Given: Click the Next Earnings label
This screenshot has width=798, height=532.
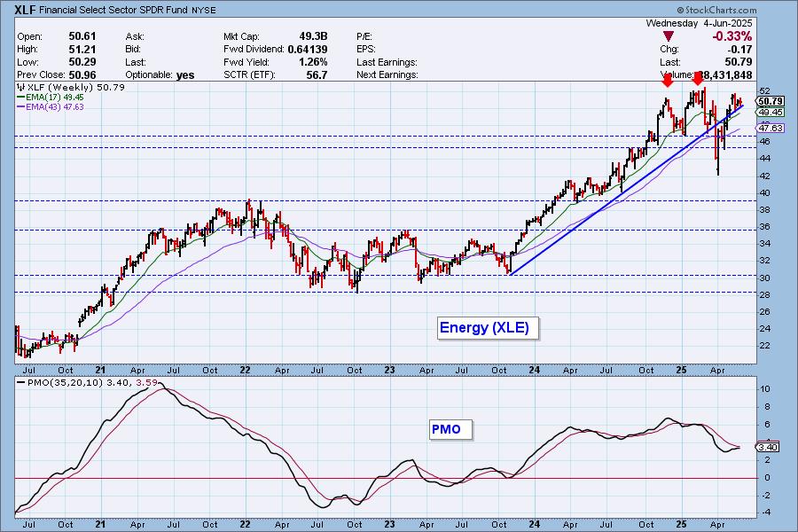Looking at the screenshot, I should (x=387, y=74).
